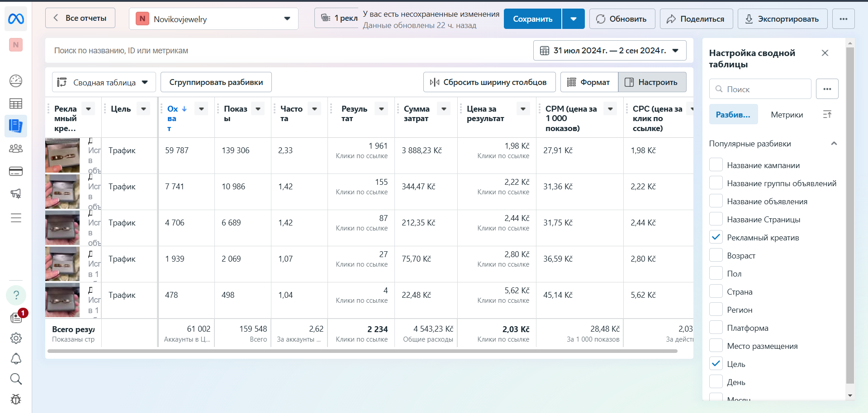
Task: Open Advertising megaphone icon in sidebar
Action: [x=16, y=194]
